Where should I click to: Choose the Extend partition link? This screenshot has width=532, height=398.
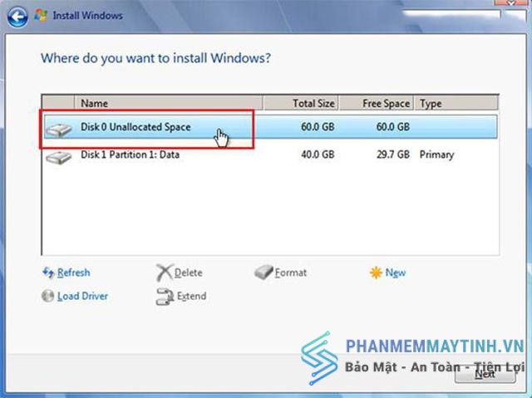click(192, 296)
